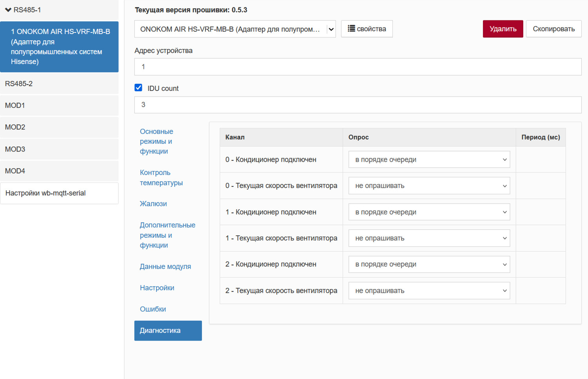Click the list icon on properties button
The height and width of the screenshot is (379, 588).
pos(351,29)
